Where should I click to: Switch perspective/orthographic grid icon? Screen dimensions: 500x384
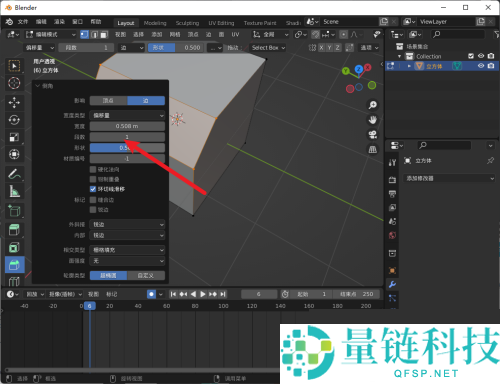point(372,149)
